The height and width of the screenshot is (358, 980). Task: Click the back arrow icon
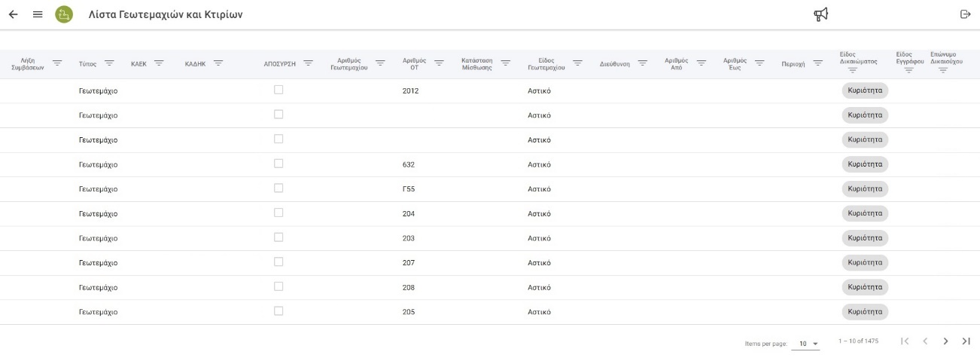[x=13, y=14]
